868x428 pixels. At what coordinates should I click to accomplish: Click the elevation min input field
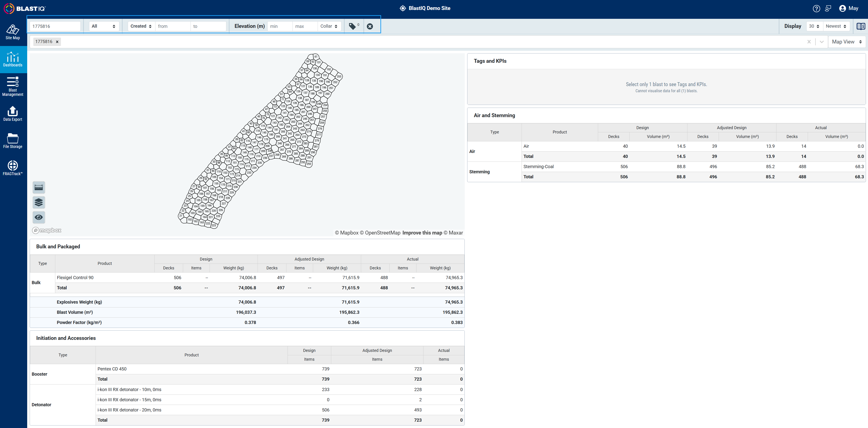coord(280,26)
